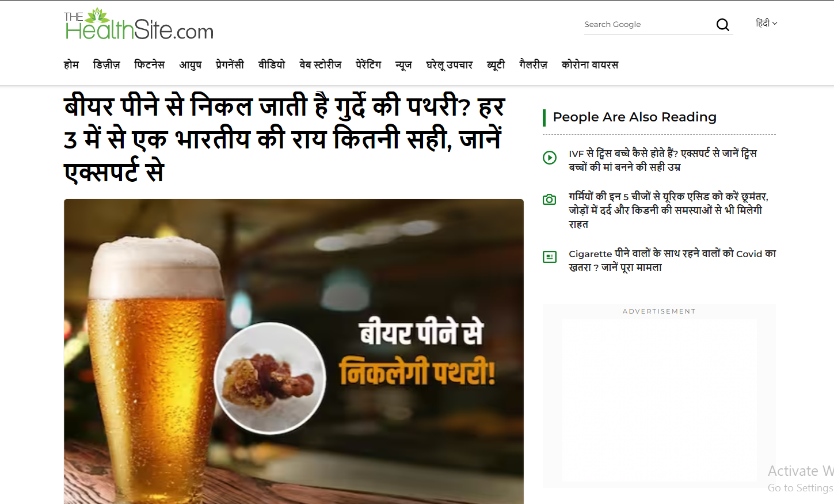Type in the Search Google field
Viewport: 834px width, 504px height.
[646, 25]
